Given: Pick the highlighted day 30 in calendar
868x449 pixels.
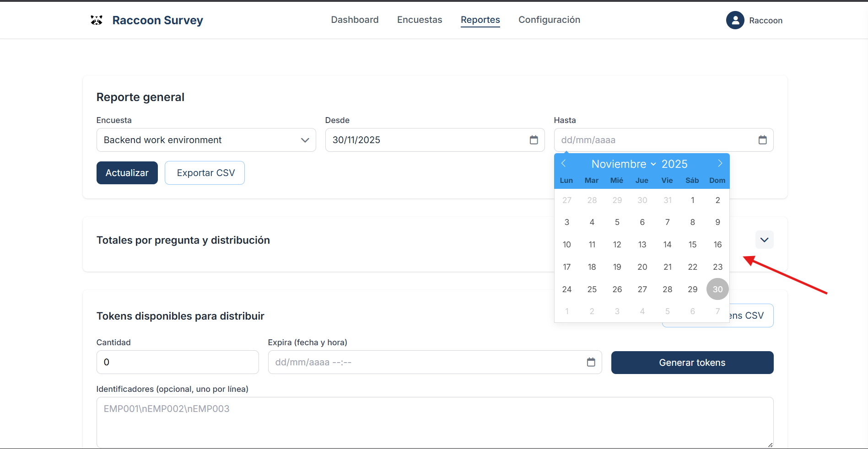Looking at the screenshot, I should click(717, 289).
